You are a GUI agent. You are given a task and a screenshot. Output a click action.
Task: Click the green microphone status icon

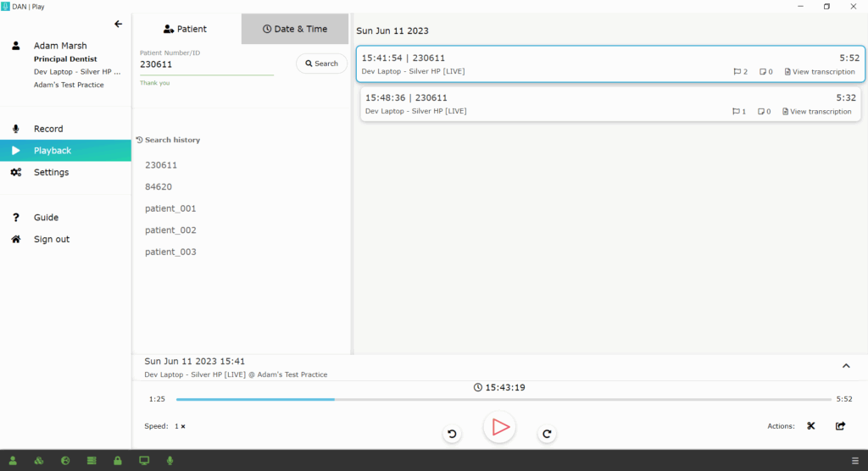170,461
